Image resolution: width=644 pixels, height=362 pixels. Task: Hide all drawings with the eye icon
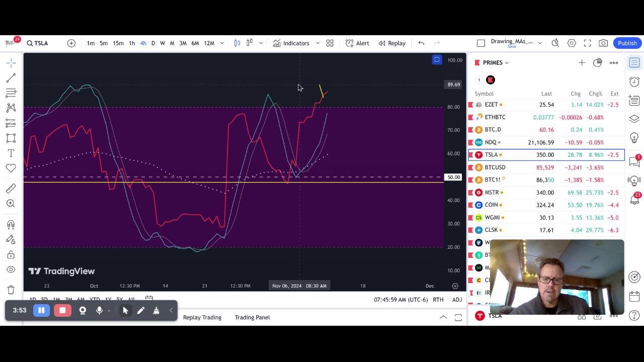coord(11,270)
